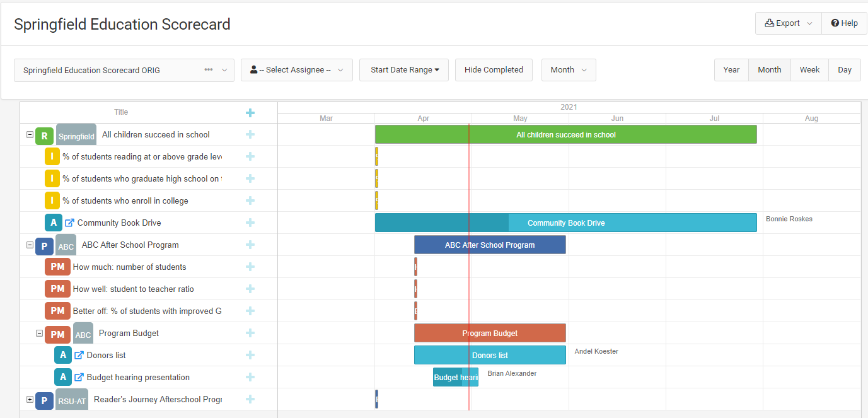Select the Program Budget title
Viewport: 868px width, 418px height.
129,333
